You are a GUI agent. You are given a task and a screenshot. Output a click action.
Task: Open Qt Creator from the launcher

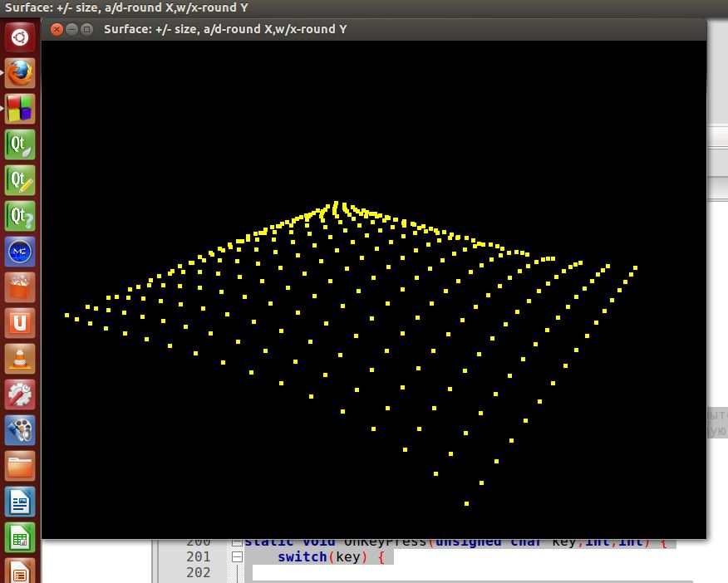[x=20, y=145]
